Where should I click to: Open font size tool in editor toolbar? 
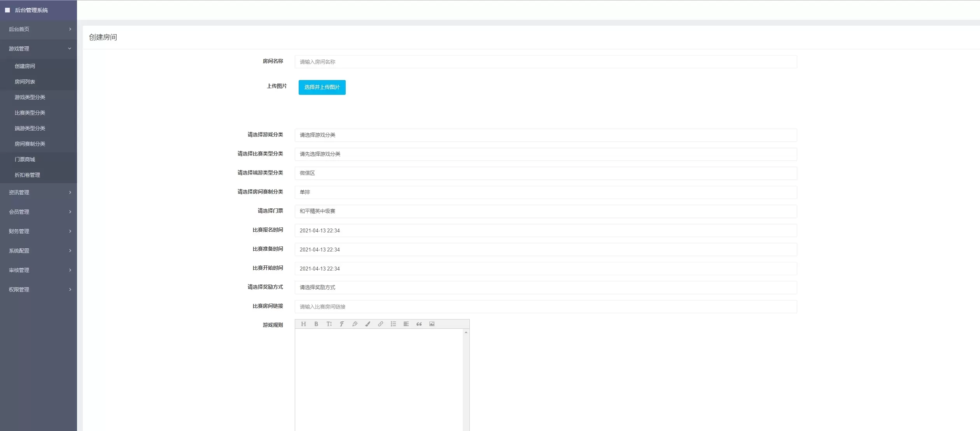click(x=329, y=324)
